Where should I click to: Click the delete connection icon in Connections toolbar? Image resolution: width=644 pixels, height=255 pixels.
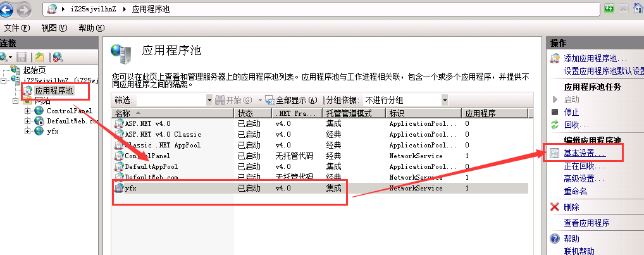click(58, 57)
